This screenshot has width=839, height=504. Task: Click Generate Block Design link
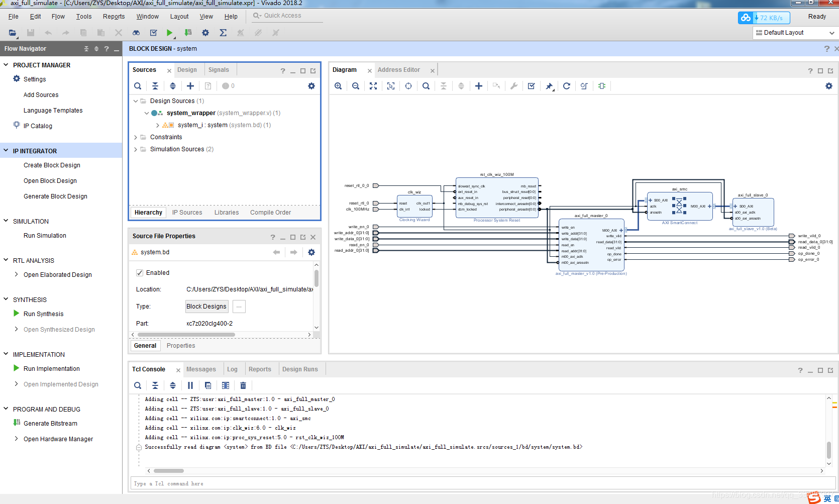click(55, 196)
